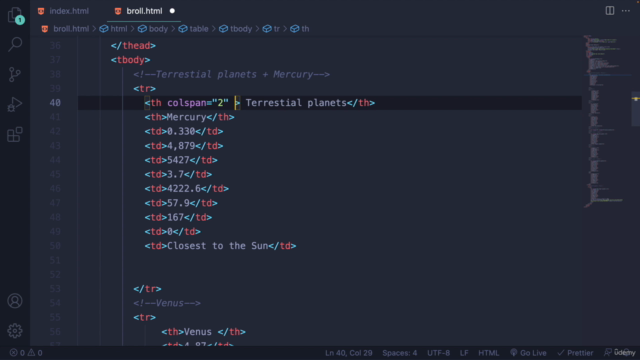Change indentation via Spaces: 4
The height and width of the screenshot is (360, 640).
coord(400,353)
